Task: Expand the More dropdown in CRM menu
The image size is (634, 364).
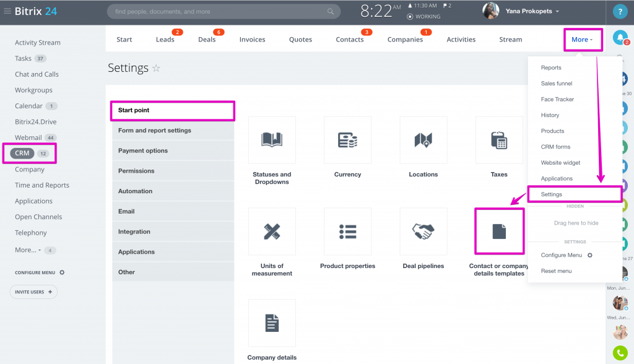Action: click(x=582, y=40)
